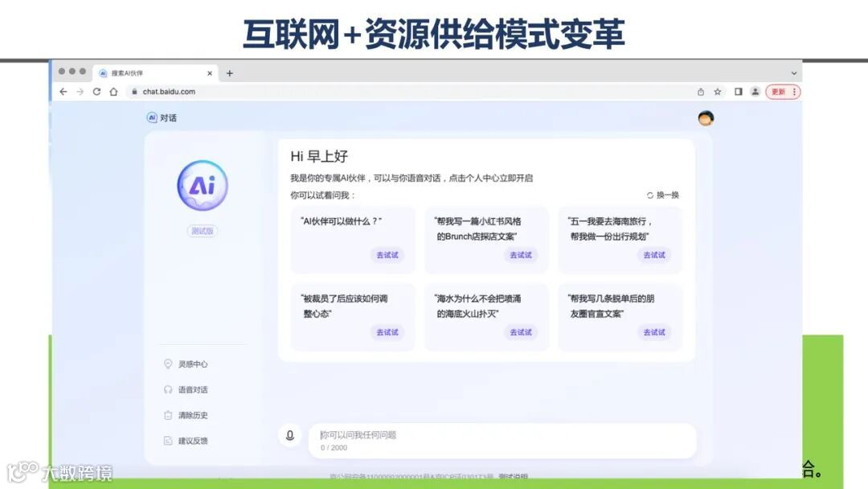Click the headphone icon for 语音对话

pyautogui.click(x=168, y=389)
